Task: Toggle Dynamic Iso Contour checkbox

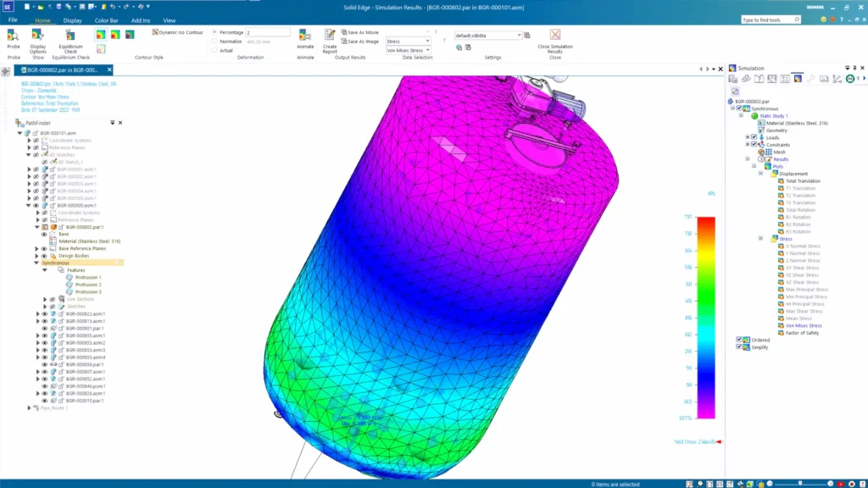Action: [155, 32]
